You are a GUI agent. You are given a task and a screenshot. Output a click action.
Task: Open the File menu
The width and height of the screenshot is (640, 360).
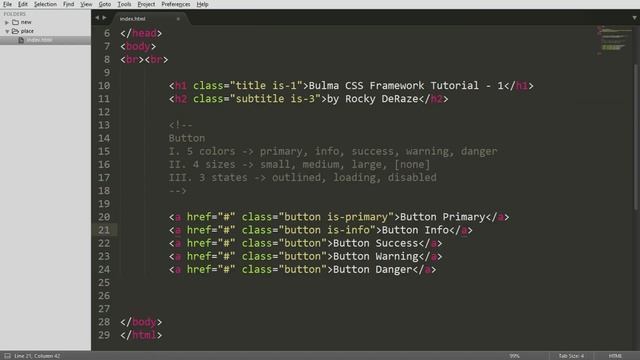(7, 4)
